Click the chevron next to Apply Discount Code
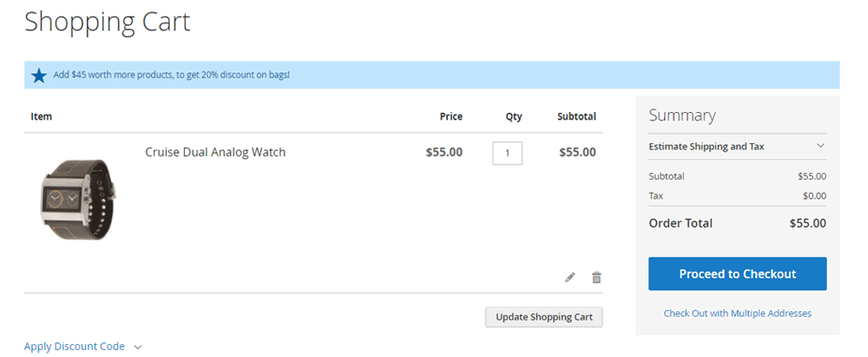The image size is (868, 357). 138,347
